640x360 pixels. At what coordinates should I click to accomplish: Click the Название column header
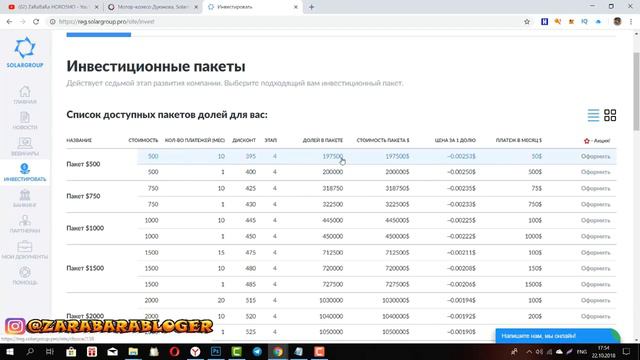79,140
